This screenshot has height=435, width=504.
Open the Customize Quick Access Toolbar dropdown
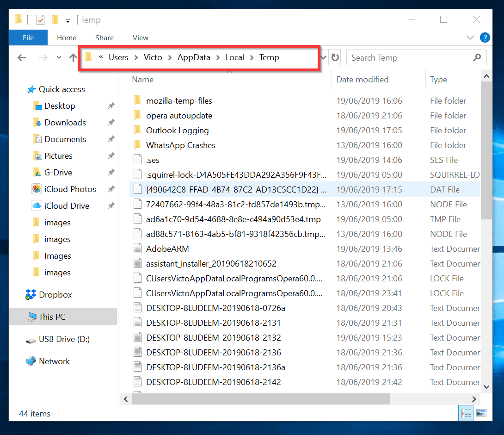point(68,20)
